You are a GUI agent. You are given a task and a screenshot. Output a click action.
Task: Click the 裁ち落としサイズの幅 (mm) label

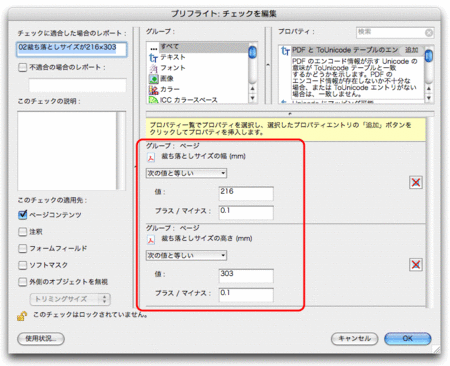point(204,156)
